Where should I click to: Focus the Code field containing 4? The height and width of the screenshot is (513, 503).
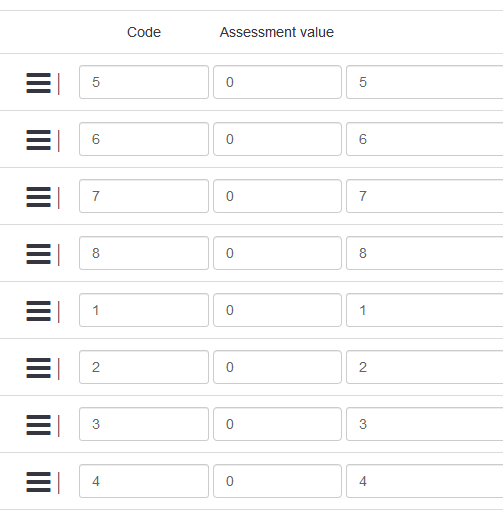pyautogui.click(x=144, y=481)
